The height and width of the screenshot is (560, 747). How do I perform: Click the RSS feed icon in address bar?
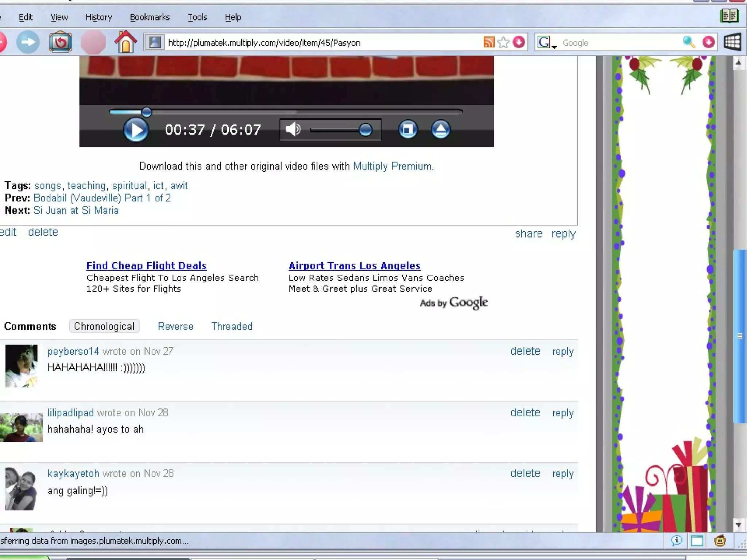489,42
